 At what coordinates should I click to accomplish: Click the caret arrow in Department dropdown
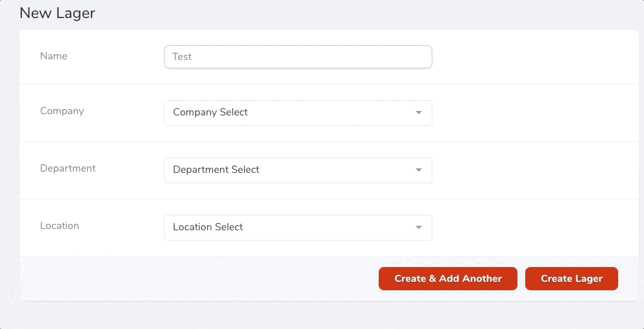(419, 170)
